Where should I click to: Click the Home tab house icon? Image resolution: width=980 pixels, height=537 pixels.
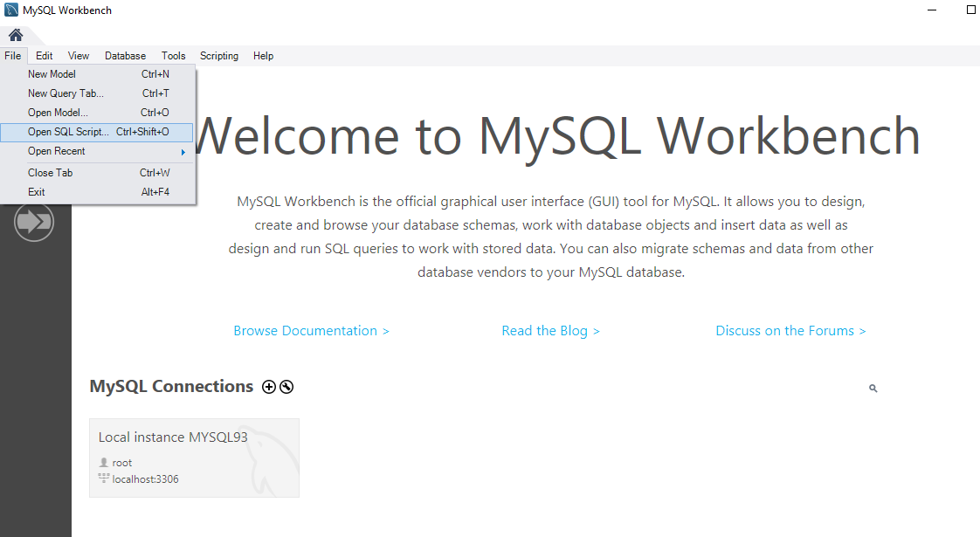click(16, 35)
